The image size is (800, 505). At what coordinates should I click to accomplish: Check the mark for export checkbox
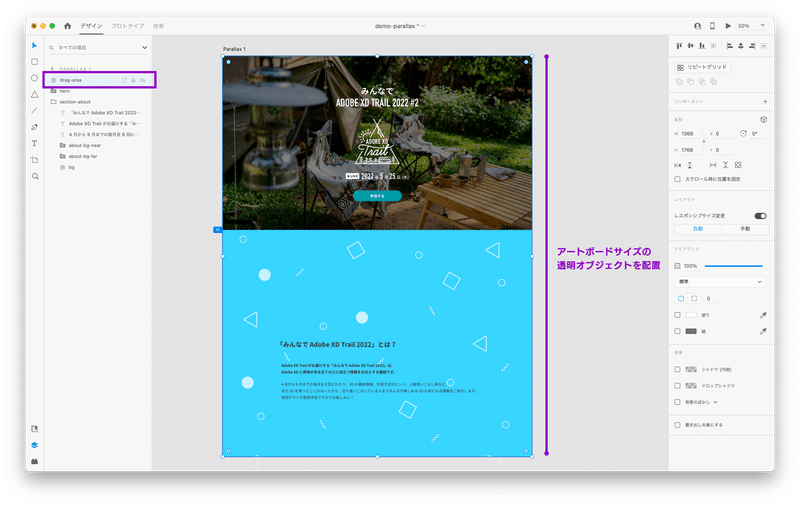[x=678, y=425]
